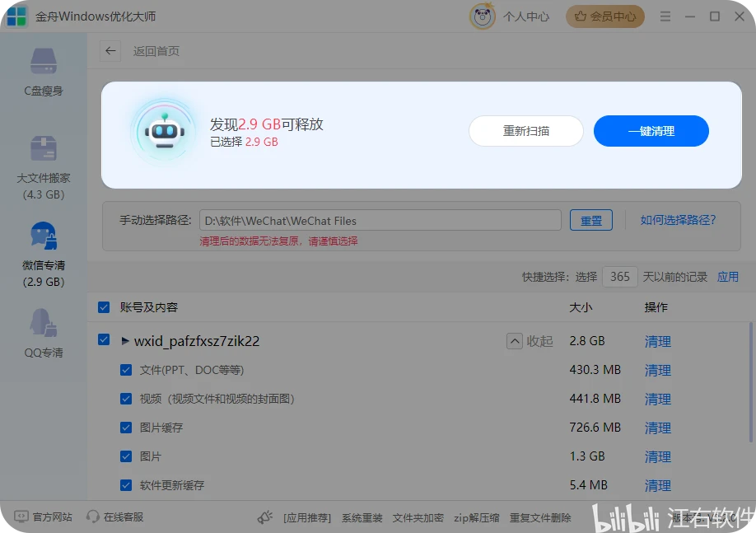Open 大文件搬家 large file mover

(44, 167)
